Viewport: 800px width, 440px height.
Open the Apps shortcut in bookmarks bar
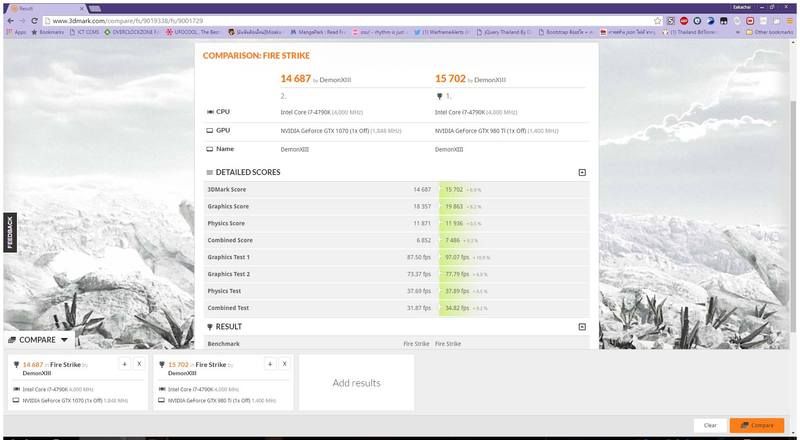coord(16,32)
